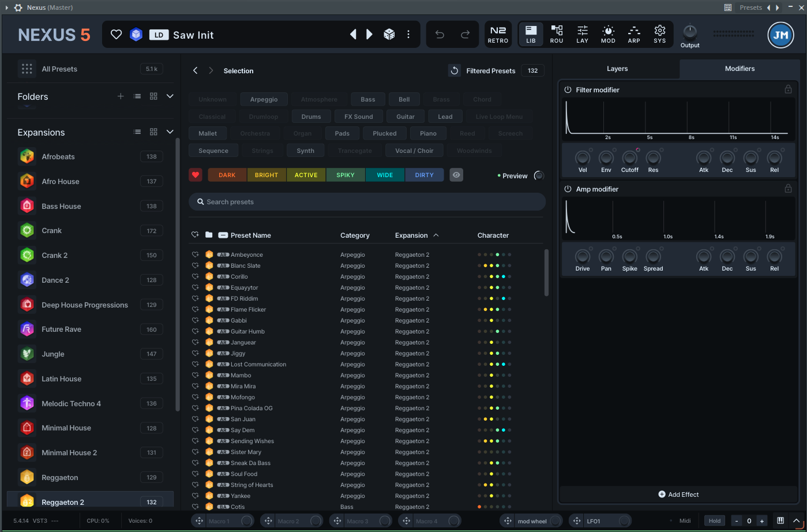Switch to the LAY tab

click(583, 35)
